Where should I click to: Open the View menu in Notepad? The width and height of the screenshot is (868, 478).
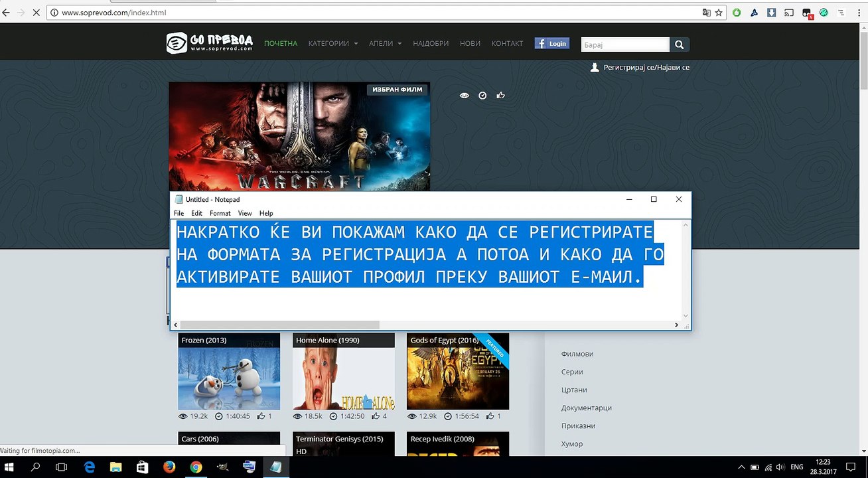point(245,213)
